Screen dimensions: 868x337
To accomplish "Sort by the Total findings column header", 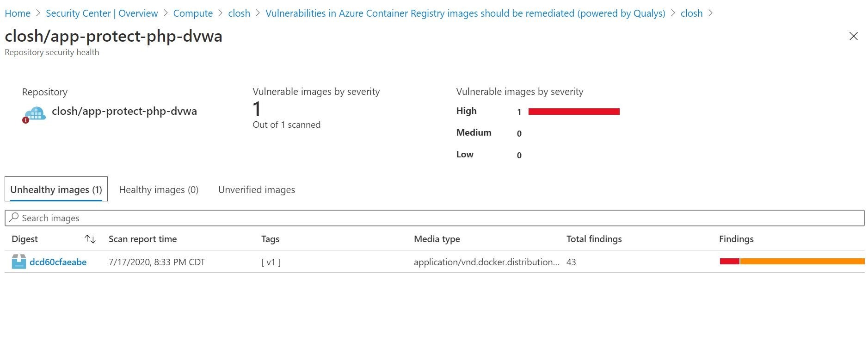I will 594,239.
